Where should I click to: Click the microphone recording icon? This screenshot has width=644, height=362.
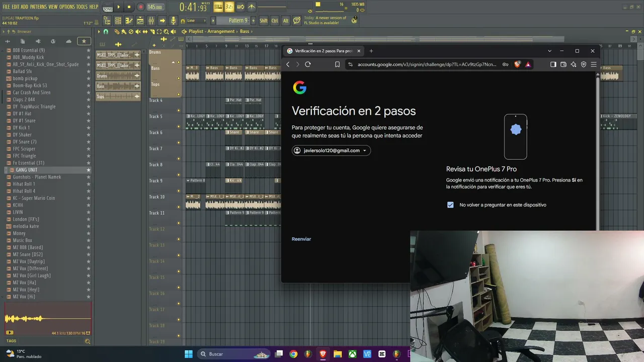(173, 21)
